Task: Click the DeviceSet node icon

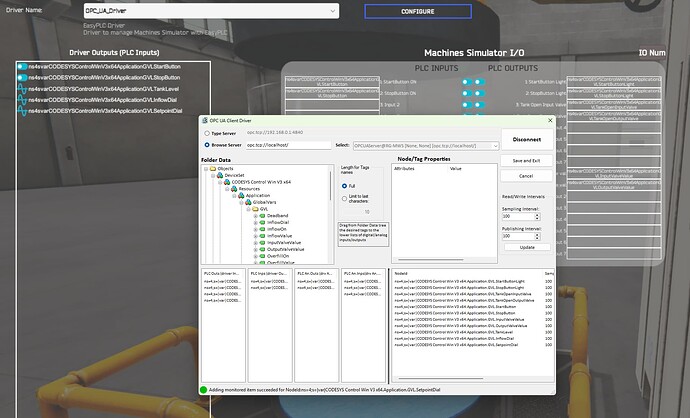Action: point(220,175)
